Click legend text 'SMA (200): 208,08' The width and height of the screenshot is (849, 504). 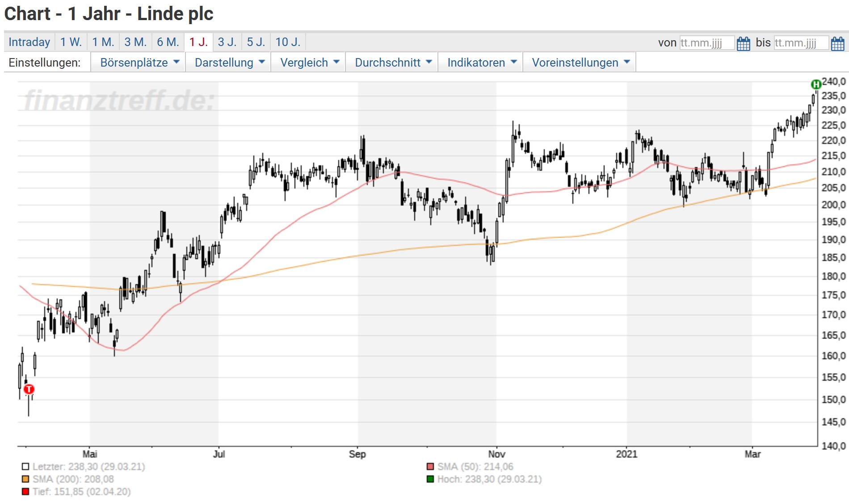(x=73, y=479)
